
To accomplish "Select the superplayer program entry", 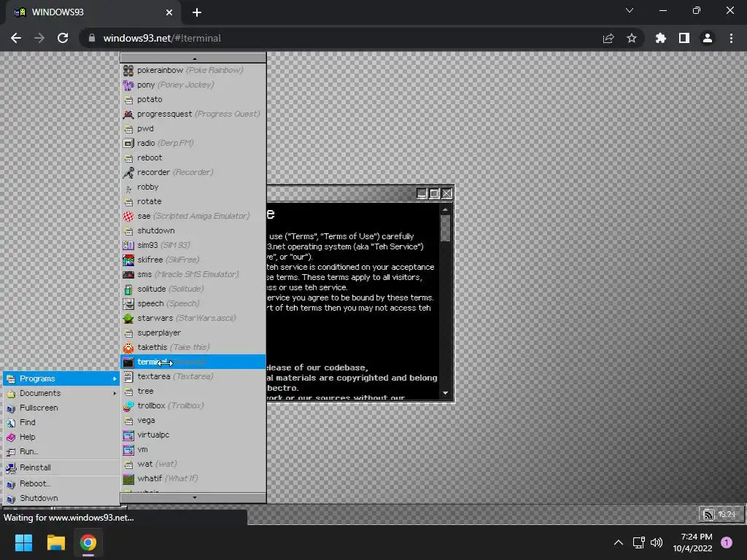I will (193, 332).
